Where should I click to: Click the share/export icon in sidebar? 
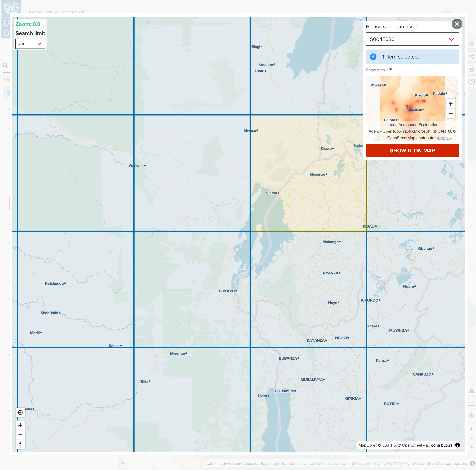coord(471,56)
